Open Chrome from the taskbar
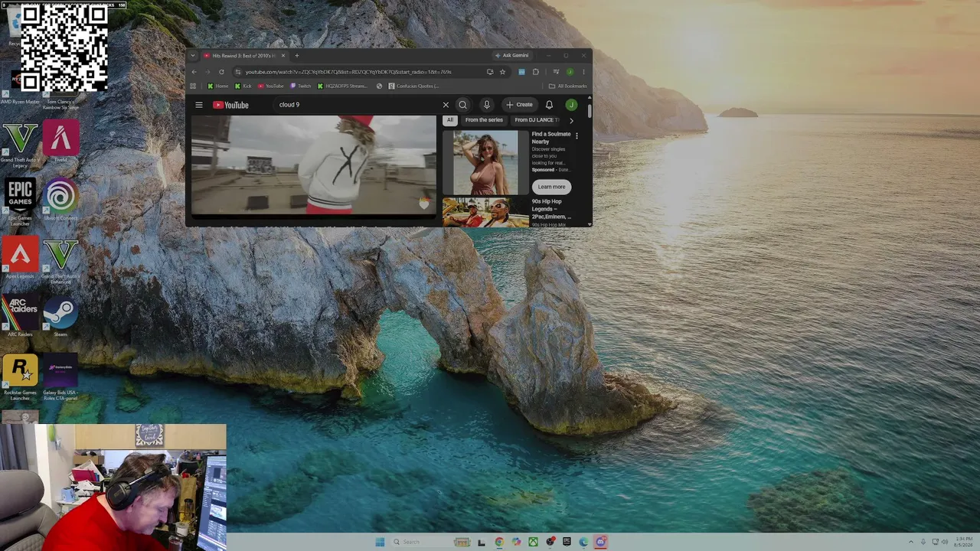980x551 pixels. [499, 542]
